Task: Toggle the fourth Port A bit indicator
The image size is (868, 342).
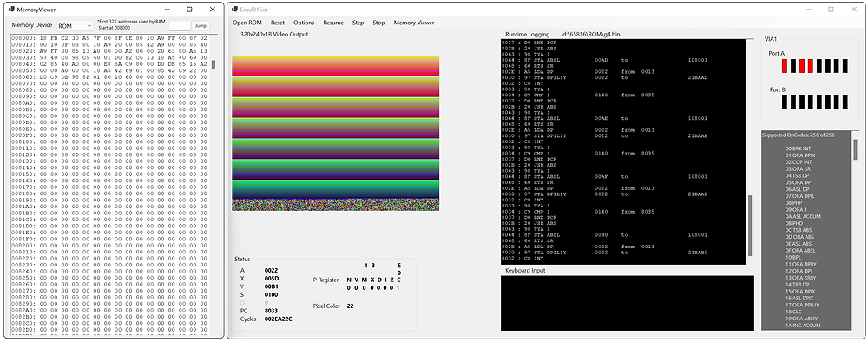Action: point(811,66)
